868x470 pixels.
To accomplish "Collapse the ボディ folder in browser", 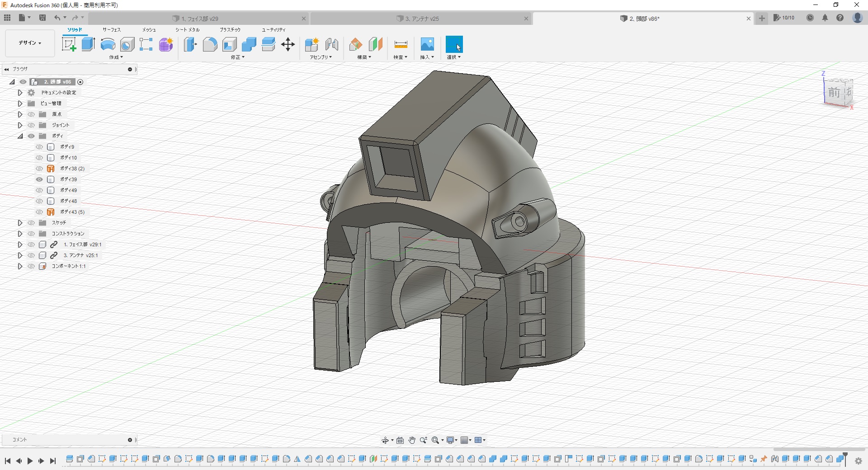I will click(x=20, y=136).
